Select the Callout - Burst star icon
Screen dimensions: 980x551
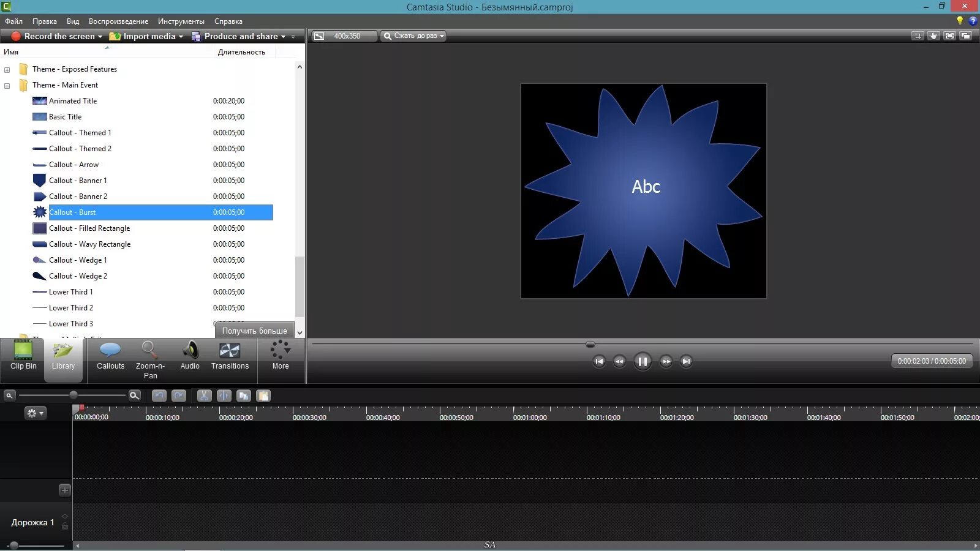(x=40, y=212)
